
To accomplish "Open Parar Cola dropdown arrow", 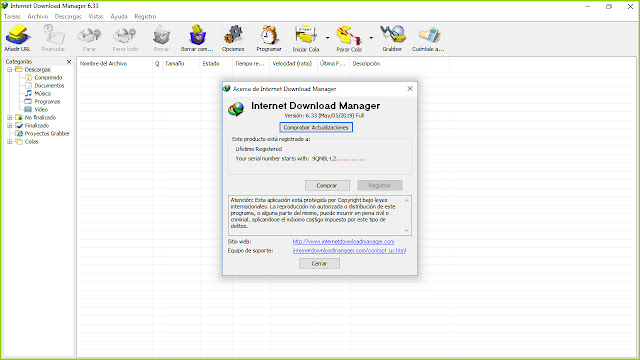I will pos(371,38).
